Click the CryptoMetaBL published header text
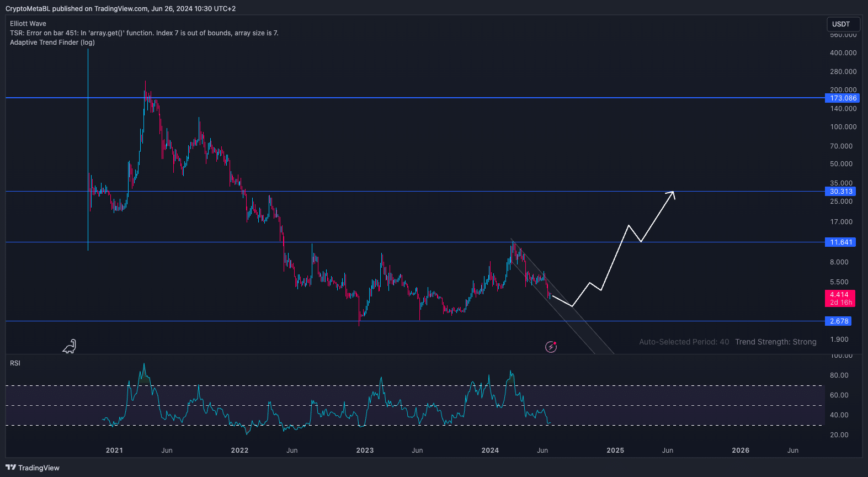Image resolution: width=868 pixels, height=477 pixels. [120, 9]
